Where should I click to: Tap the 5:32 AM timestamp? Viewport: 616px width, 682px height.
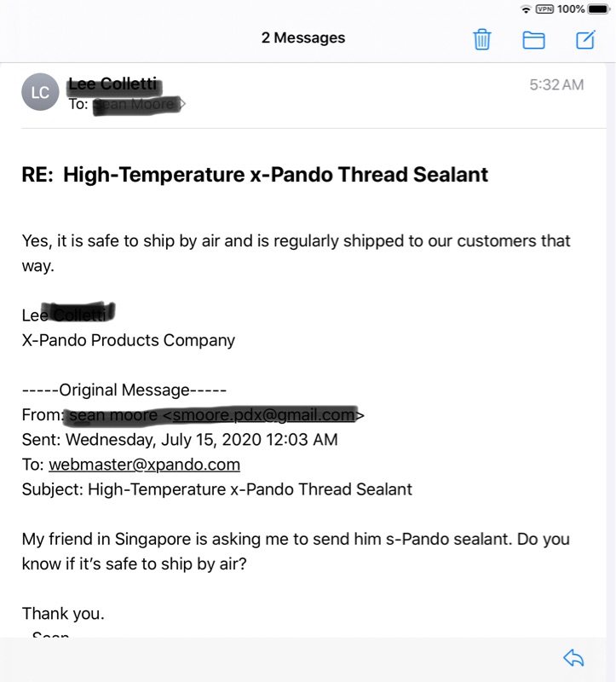(x=556, y=84)
